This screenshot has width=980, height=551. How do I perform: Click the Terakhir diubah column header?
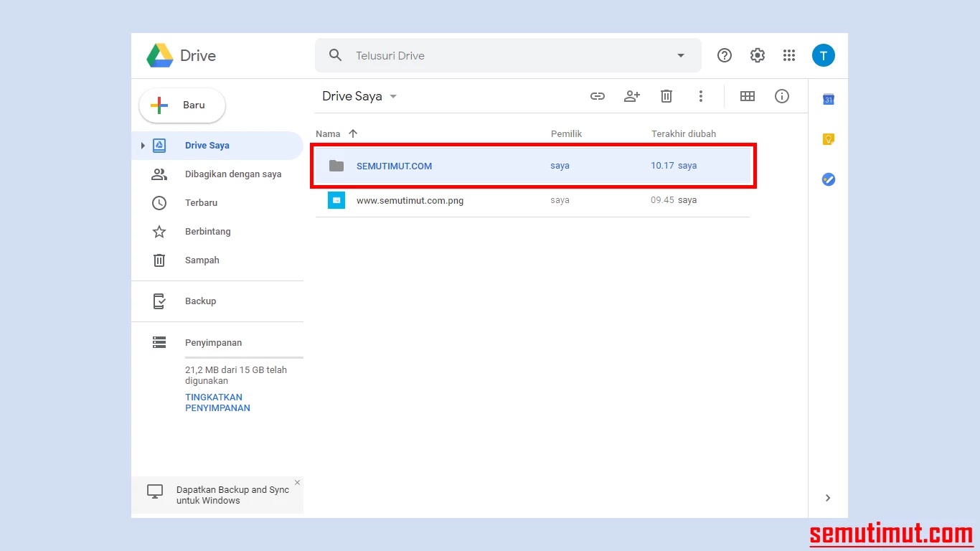(x=684, y=134)
